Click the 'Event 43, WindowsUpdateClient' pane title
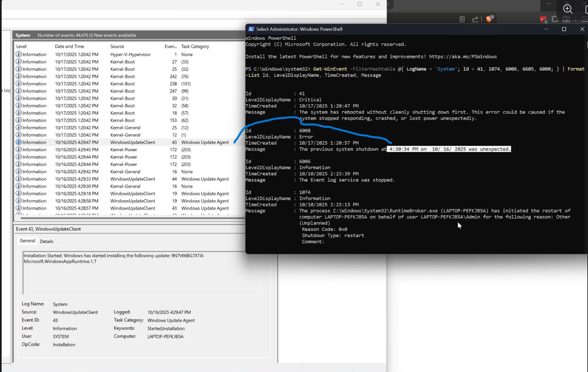 [48, 229]
